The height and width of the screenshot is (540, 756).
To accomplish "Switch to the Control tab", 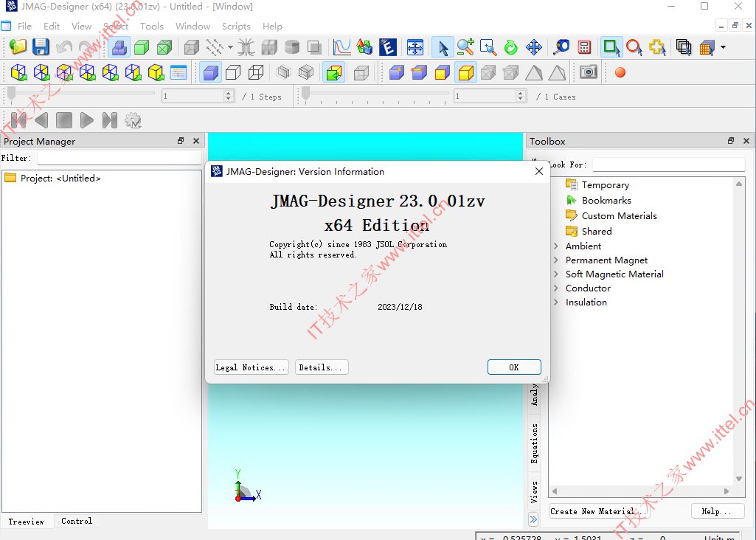I will (x=76, y=522).
